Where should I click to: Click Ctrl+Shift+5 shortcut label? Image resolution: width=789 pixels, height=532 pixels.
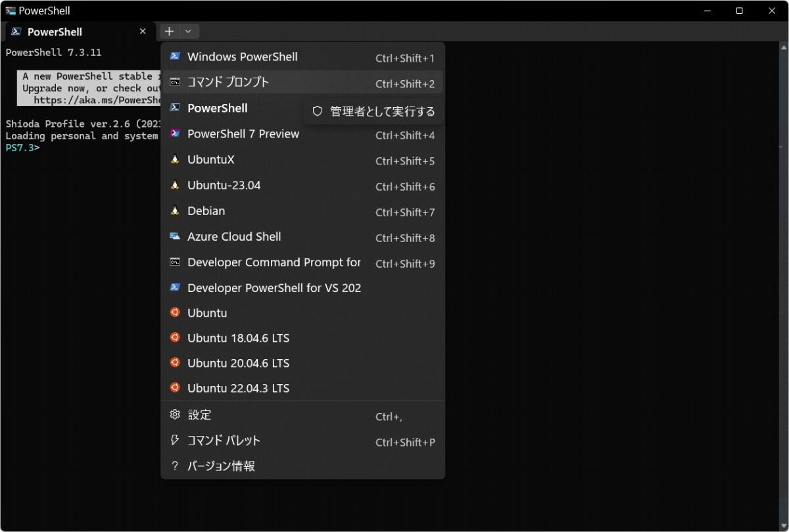(x=405, y=161)
